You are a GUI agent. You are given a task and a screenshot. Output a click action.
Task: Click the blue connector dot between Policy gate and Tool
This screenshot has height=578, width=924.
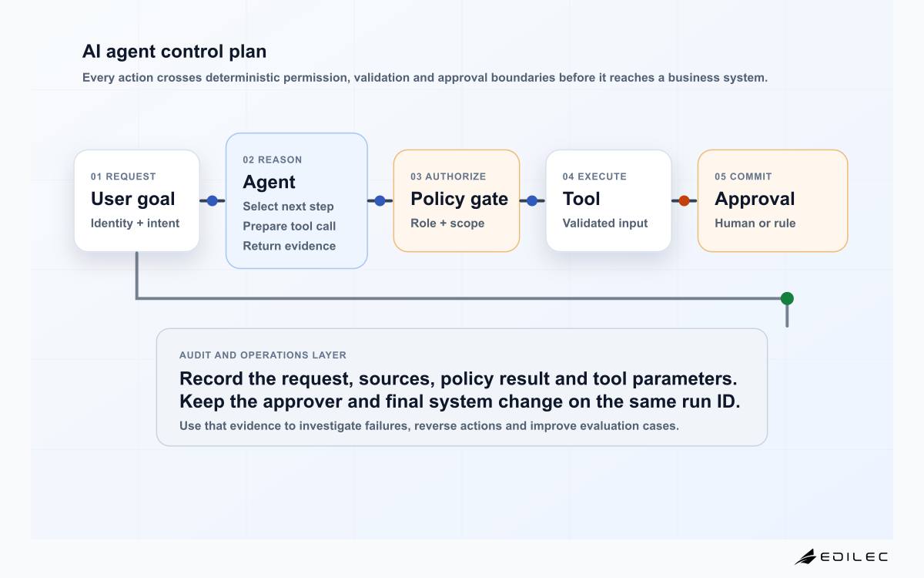pos(532,200)
